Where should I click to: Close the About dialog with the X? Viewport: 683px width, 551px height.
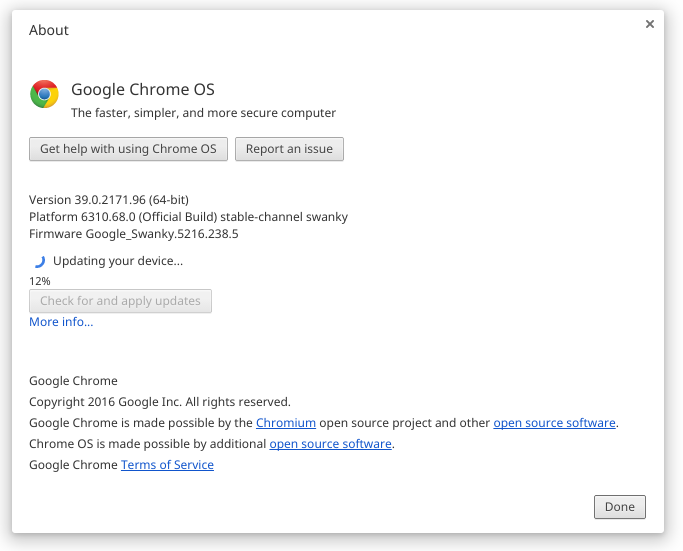pyautogui.click(x=649, y=24)
